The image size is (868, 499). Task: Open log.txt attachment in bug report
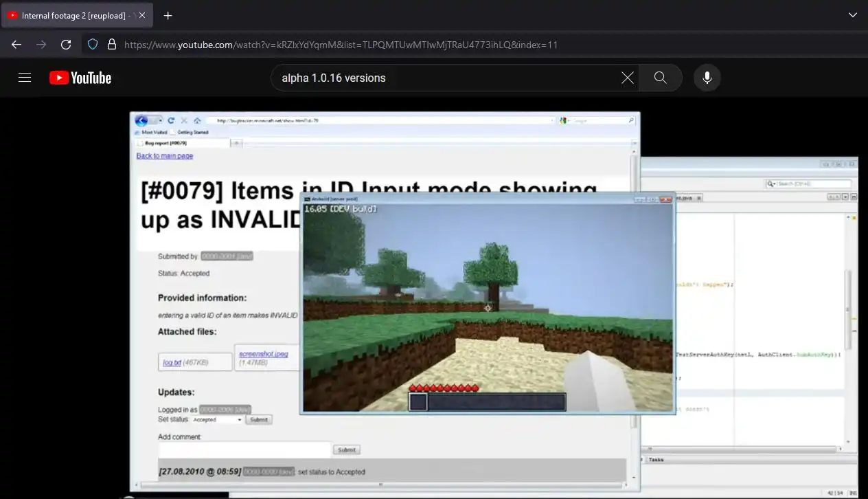pyautogui.click(x=172, y=362)
